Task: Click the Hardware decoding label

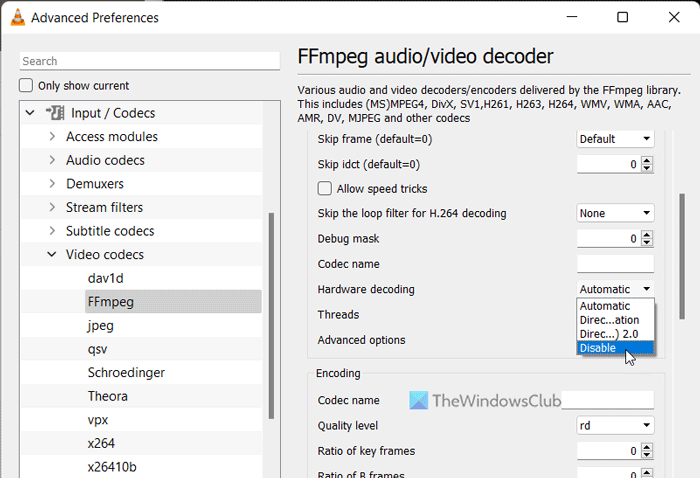Action: pyautogui.click(x=366, y=289)
